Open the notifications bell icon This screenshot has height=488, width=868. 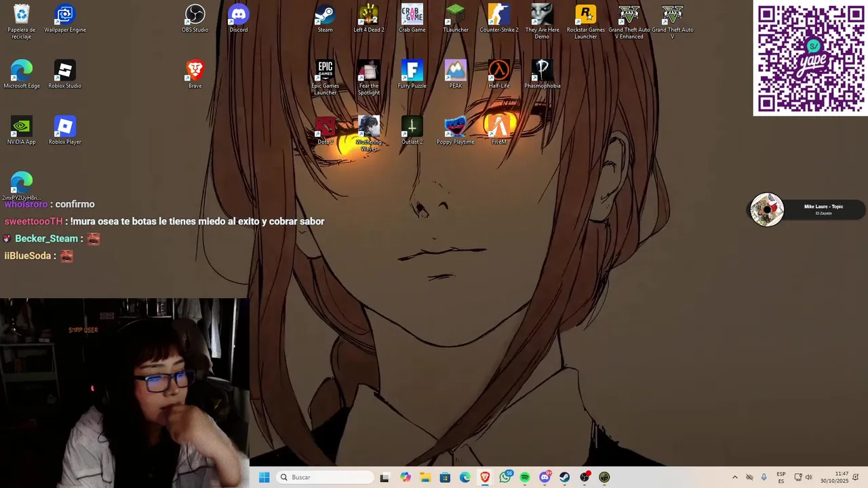pyautogui.click(x=856, y=477)
